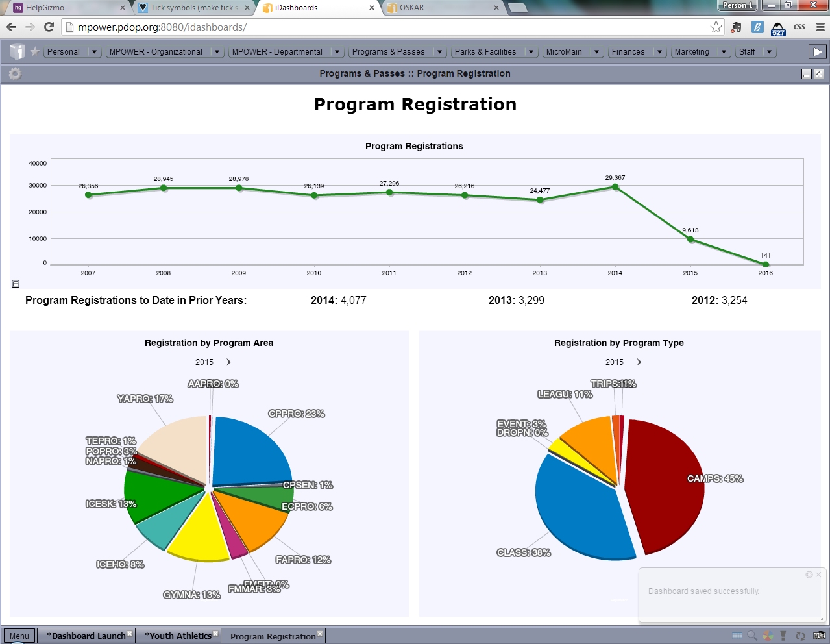The height and width of the screenshot is (644, 830).
Task: Select the 2014 data point on the line chart
Action: click(615, 187)
